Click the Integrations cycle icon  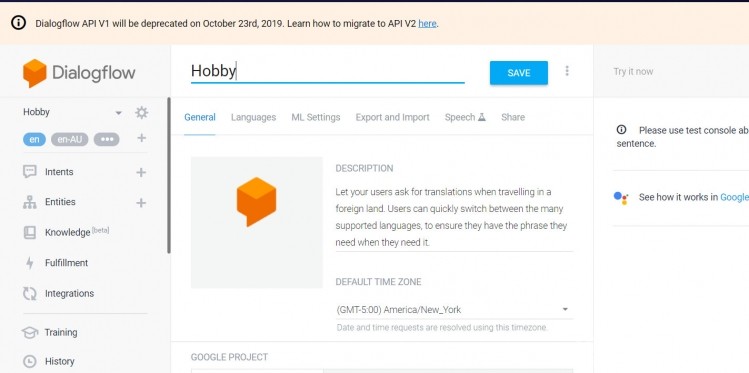[x=30, y=294]
